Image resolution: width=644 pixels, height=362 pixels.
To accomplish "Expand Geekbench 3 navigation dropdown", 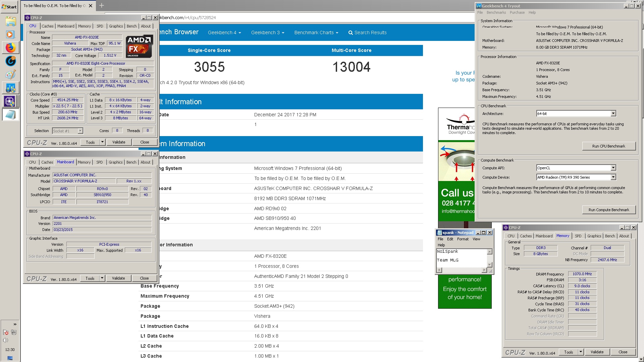I will point(268,33).
